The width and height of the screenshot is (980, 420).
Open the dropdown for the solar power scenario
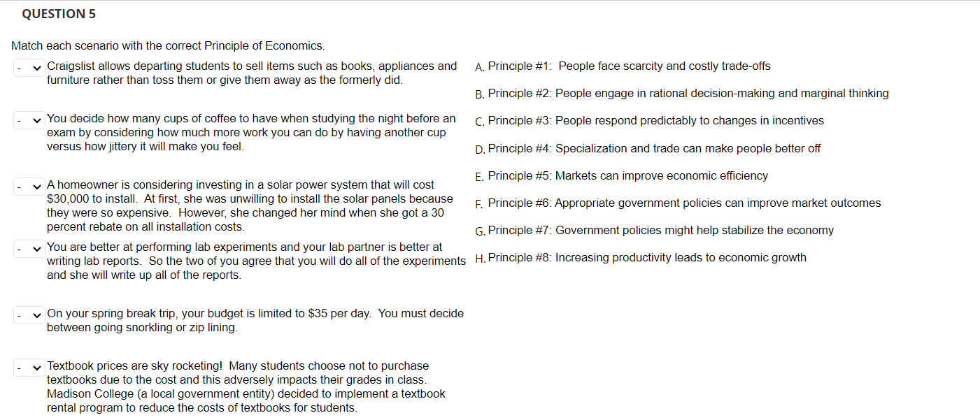[x=28, y=187]
